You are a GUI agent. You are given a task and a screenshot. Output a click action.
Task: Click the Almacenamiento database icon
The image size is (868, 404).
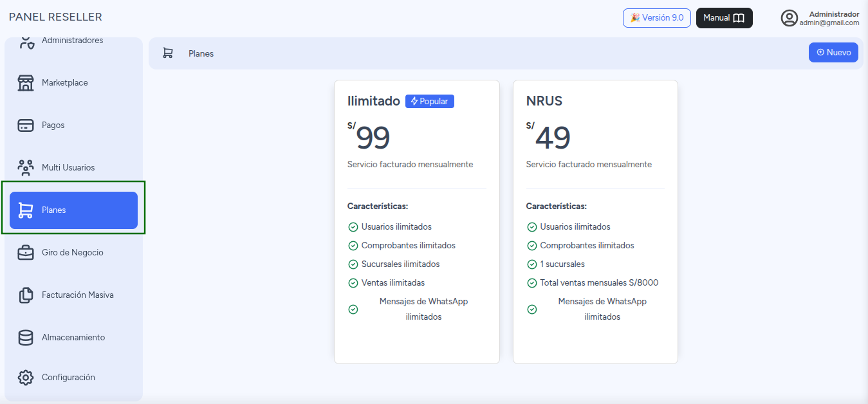(26, 338)
